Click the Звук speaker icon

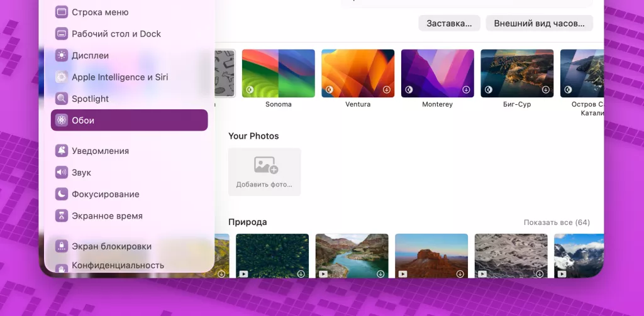coord(62,172)
